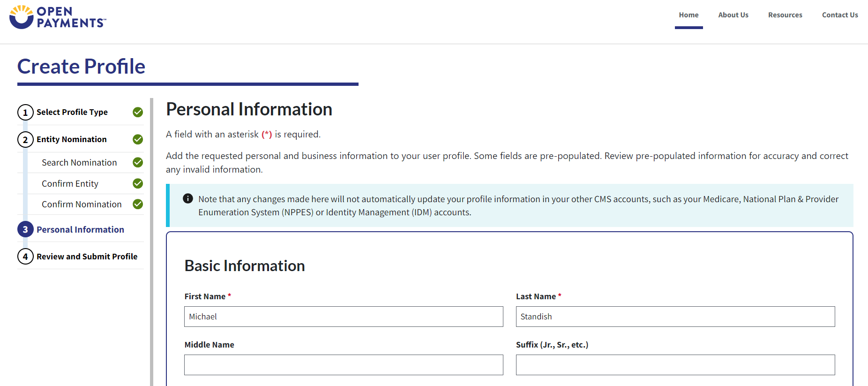Select the Middle Name text box
The image size is (868, 386).
[x=344, y=365]
